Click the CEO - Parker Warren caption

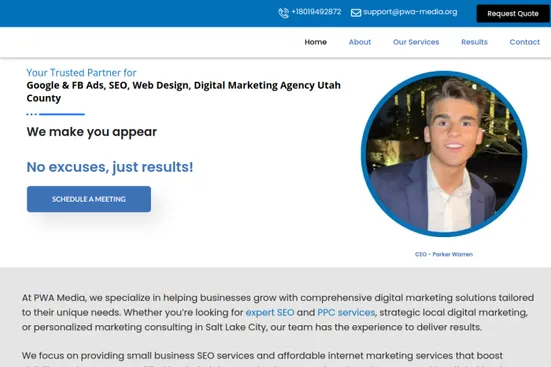click(x=444, y=254)
